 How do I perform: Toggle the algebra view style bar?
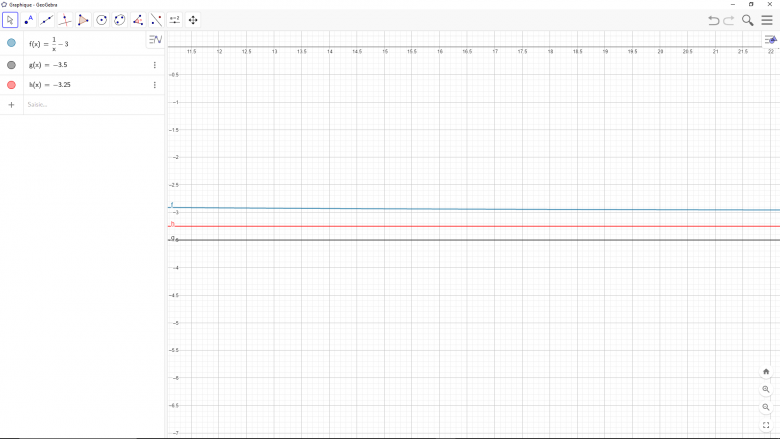(154, 40)
